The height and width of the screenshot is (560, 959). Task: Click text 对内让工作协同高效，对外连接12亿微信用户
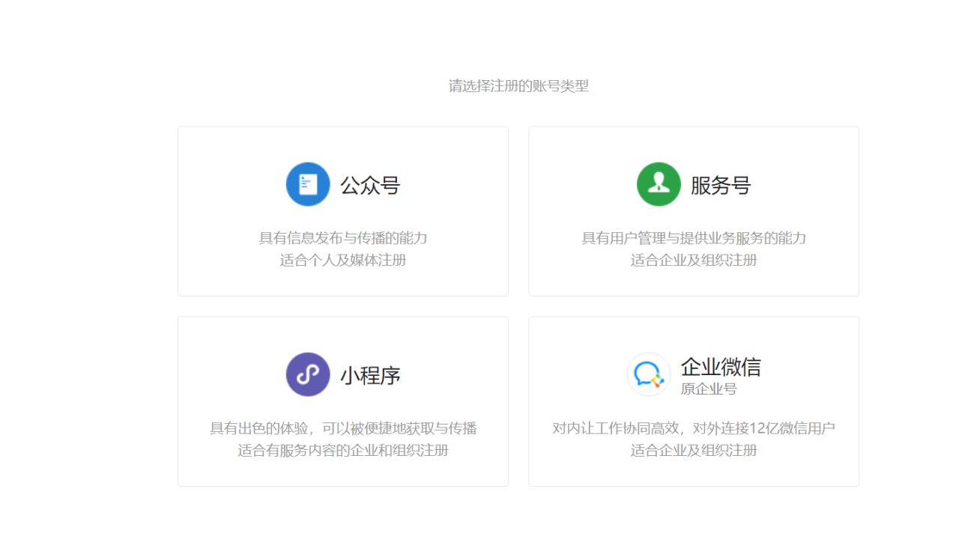coord(694,428)
